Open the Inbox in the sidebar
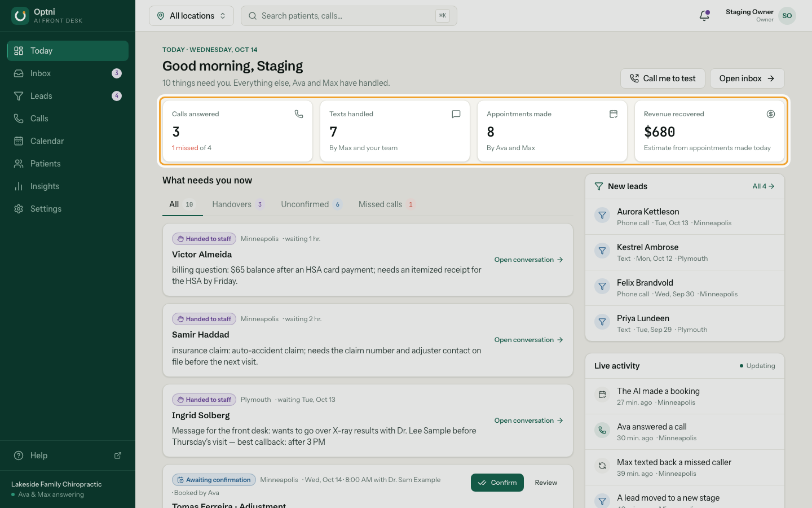The height and width of the screenshot is (508, 812). 68,73
